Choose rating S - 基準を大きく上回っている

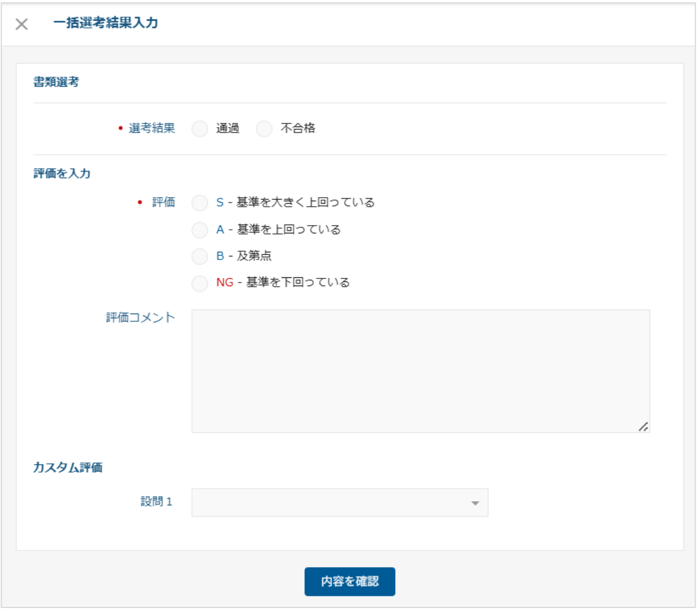click(x=200, y=203)
